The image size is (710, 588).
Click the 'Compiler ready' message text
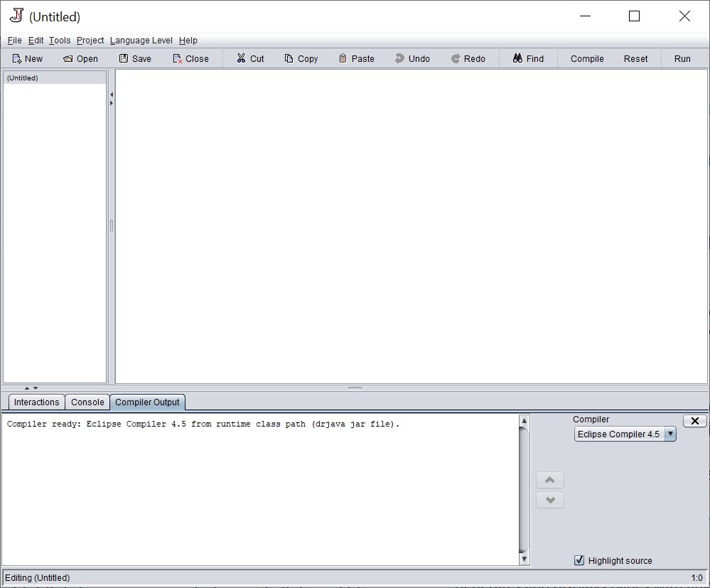203,424
